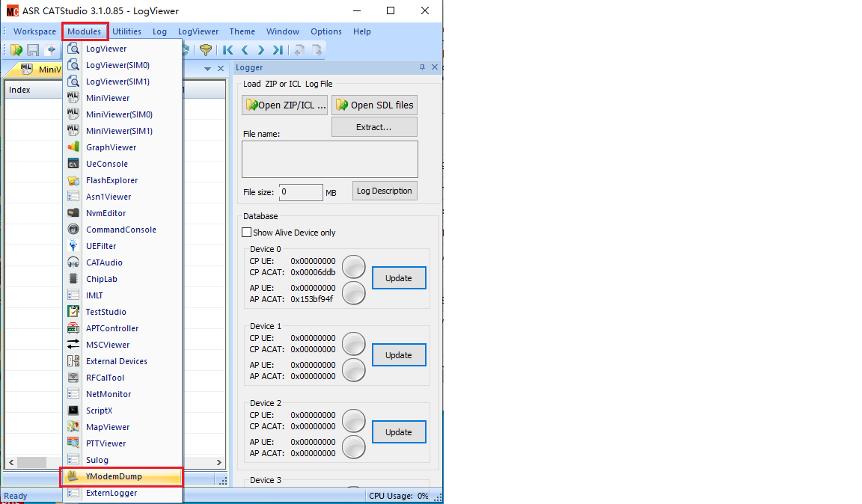Click the TestStudio checklist icon
Screen dimensions: 862x504
[x=73, y=312]
